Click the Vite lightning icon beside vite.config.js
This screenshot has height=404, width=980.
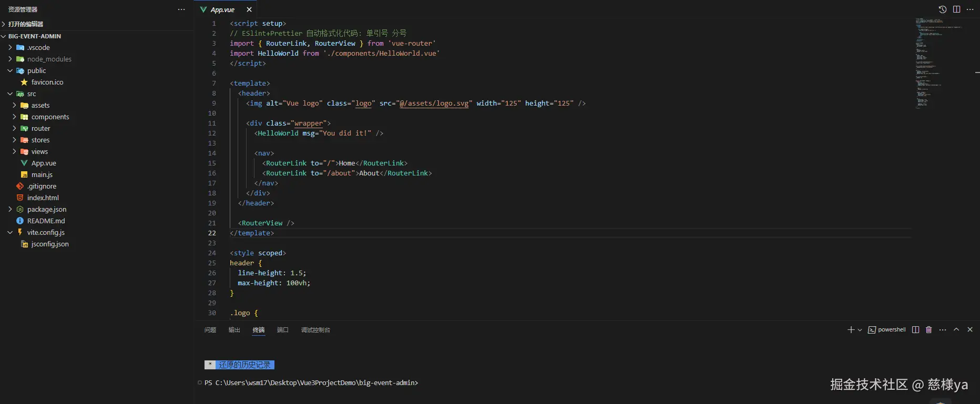20,232
